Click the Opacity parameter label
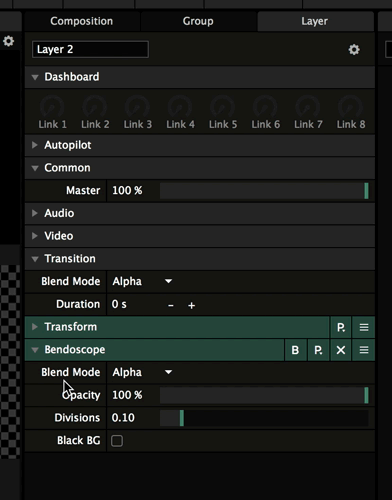Viewport: 392px width, 500px height. click(x=81, y=395)
